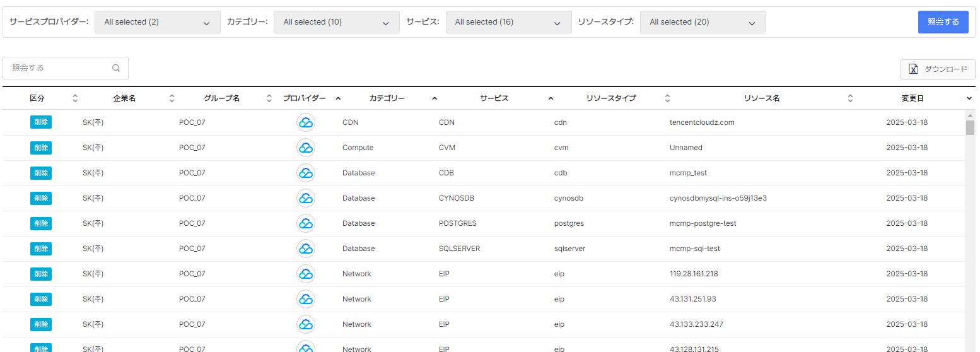The height and width of the screenshot is (352, 980).
Task: Sort by リソースタイプ column sort arrows
Action: pos(668,98)
